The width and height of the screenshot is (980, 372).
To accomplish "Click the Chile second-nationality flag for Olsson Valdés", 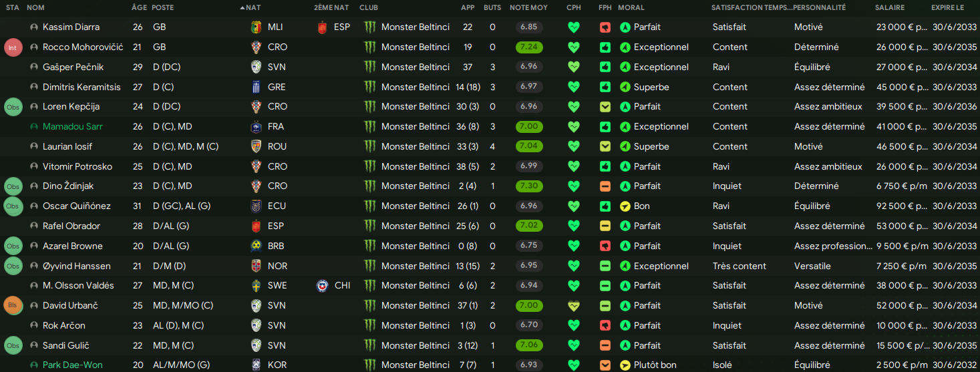I will pos(322,286).
